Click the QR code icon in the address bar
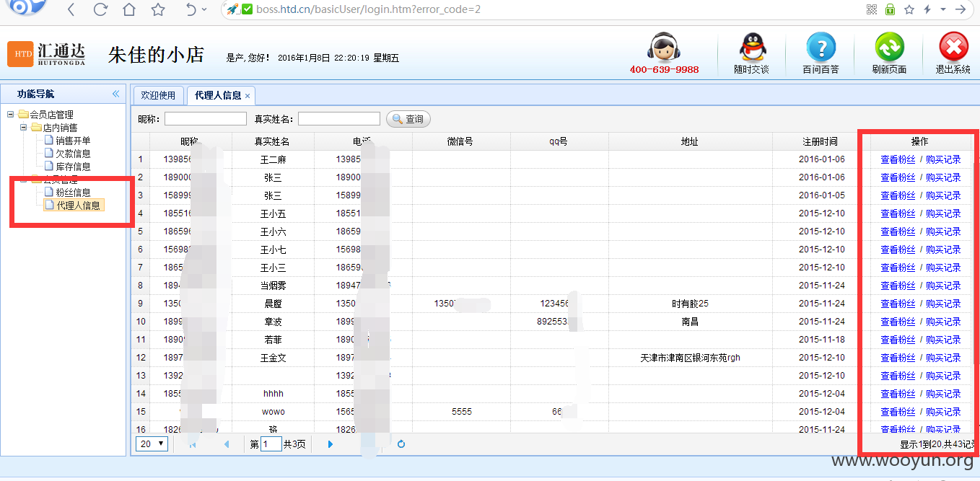The image size is (980, 481). (871, 9)
